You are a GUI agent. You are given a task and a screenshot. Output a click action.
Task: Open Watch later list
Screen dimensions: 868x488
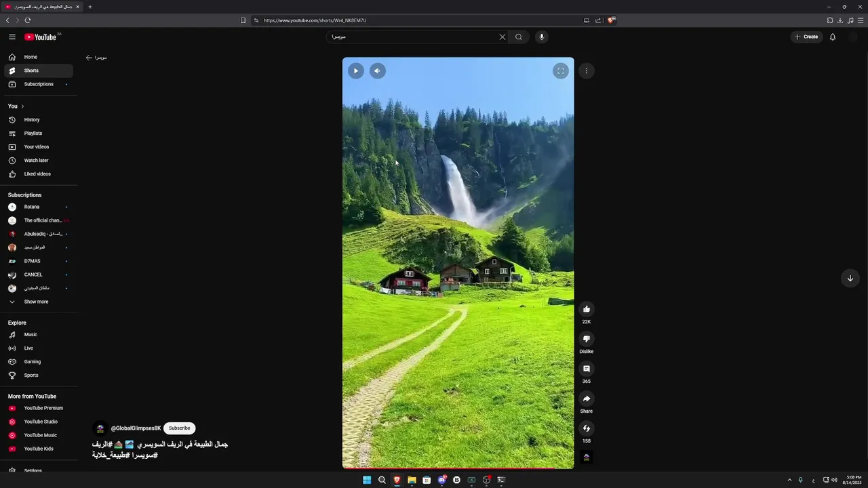click(x=39, y=161)
